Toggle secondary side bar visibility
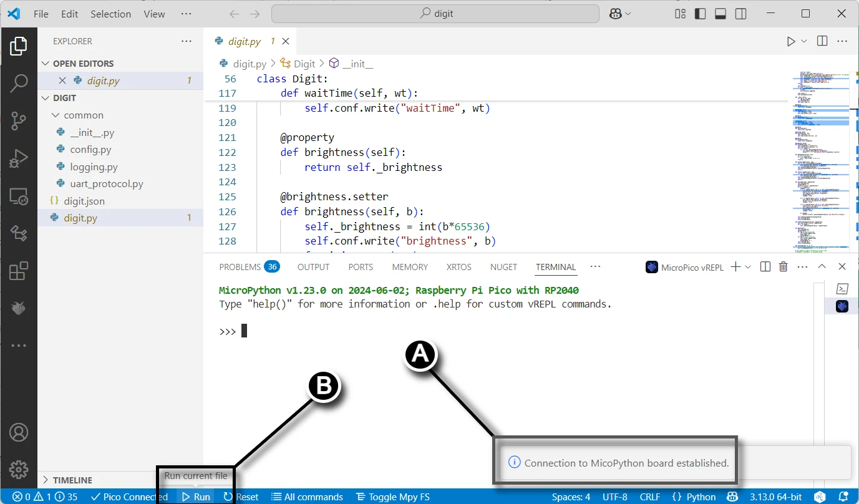Screen dimensions: 859x504 tap(740, 14)
